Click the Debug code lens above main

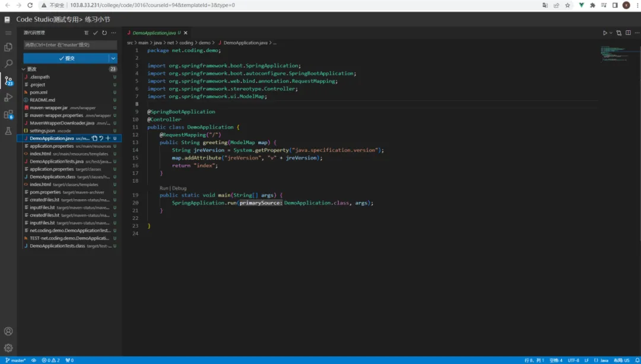[179, 189]
